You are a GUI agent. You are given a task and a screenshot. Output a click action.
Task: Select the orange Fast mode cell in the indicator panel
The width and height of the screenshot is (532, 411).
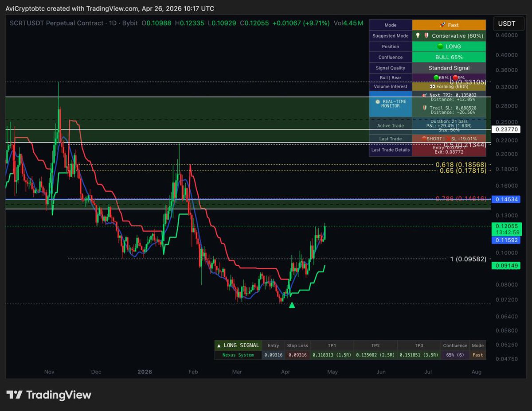click(449, 25)
